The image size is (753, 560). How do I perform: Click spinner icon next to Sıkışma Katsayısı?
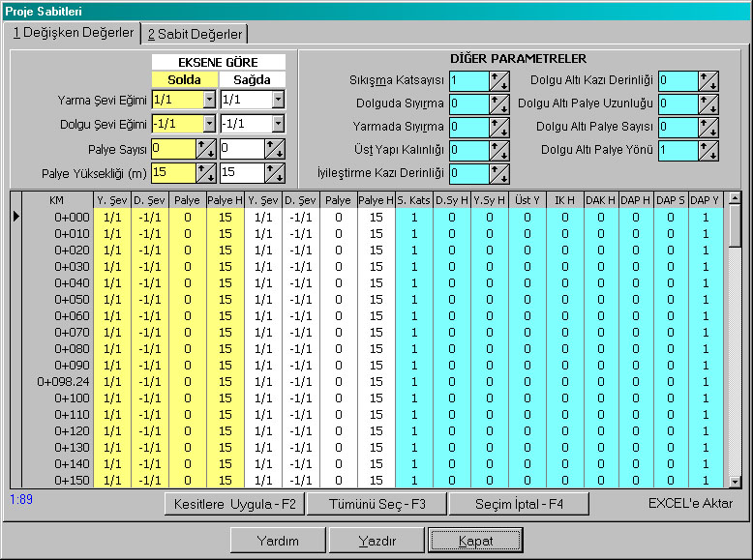pyautogui.click(x=499, y=81)
